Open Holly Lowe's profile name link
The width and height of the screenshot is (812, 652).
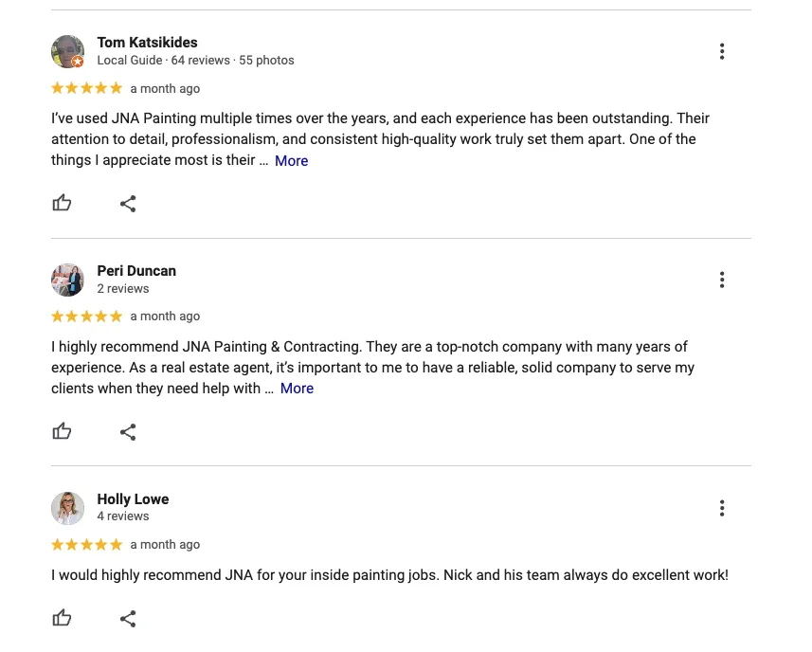(x=133, y=499)
